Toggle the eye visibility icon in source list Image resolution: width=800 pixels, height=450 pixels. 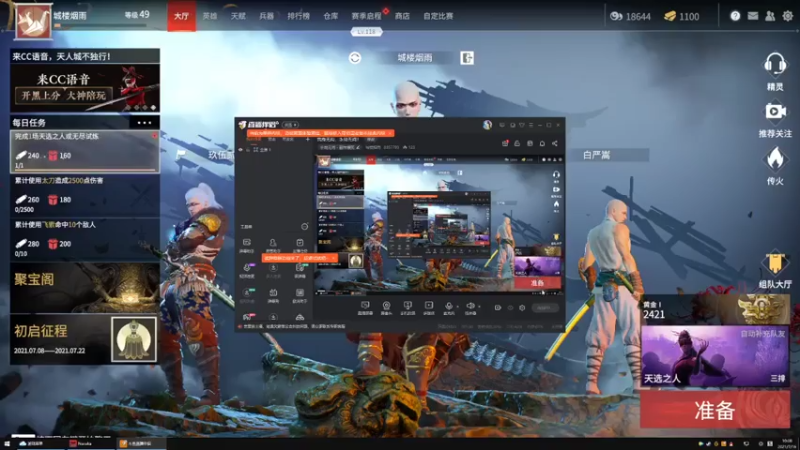coord(241,149)
